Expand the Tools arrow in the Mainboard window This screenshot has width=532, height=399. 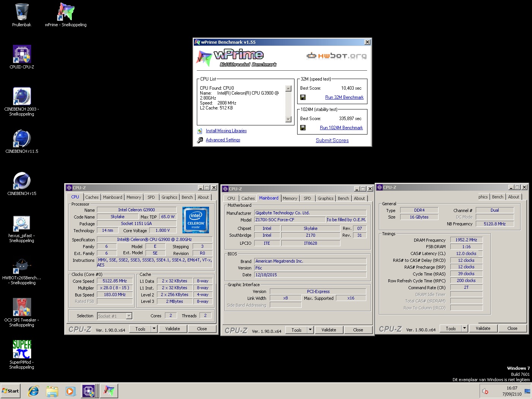point(310,330)
